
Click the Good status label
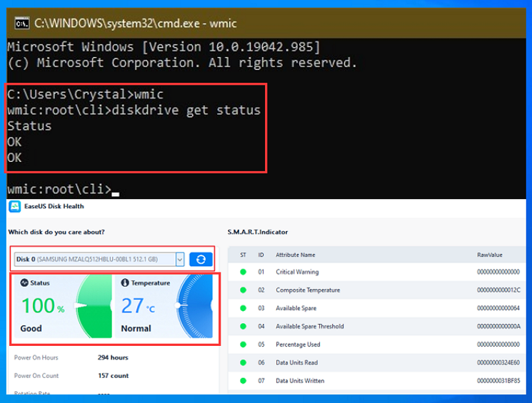(x=31, y=328)
